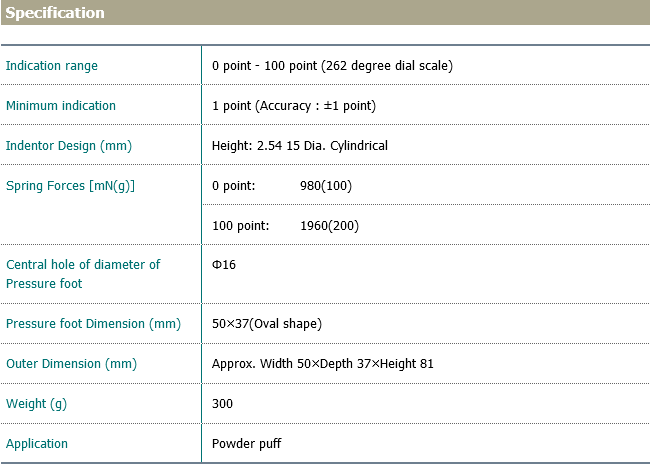The image size is (650, 464).
Task: Select the Pressure foot Dimension (mm) label
Action: click(93, 324)
